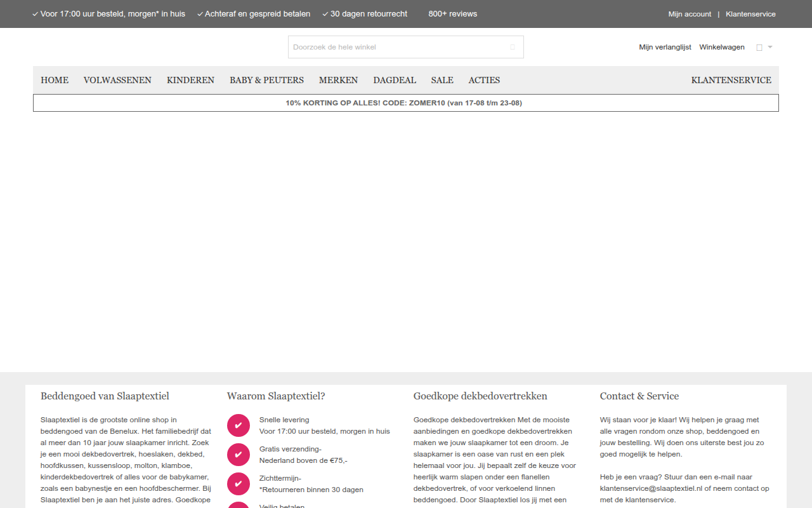Open the shopping cart icon beside Winkelwagen
Screen dimensions: 812x508
tap(759, 48)
